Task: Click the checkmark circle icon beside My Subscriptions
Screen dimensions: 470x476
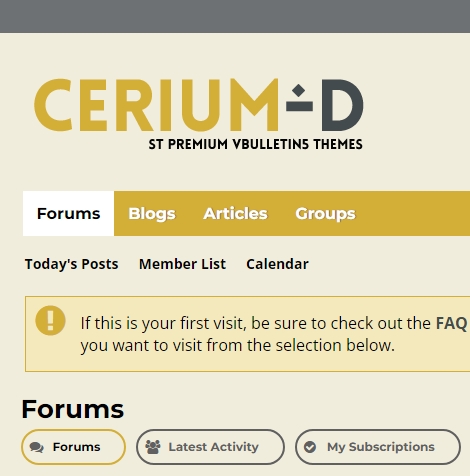Action: pyautogui.click(x=310, y=447)
